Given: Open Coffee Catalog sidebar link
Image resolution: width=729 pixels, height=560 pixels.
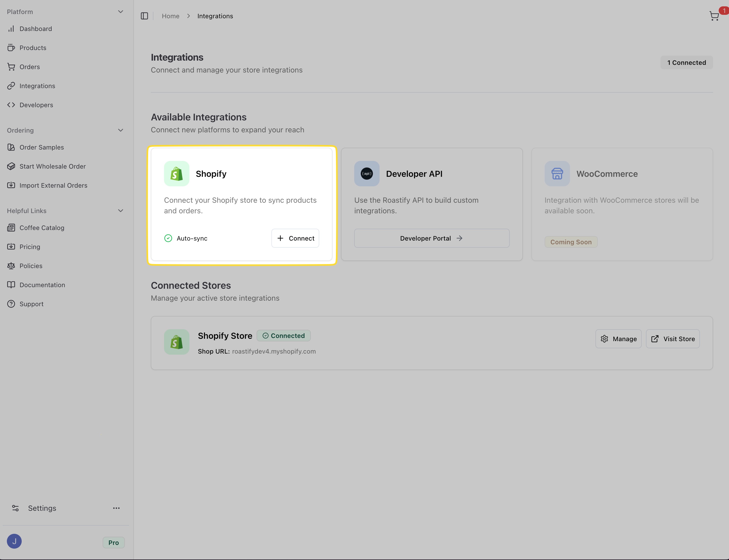Looking at the screenshot, I should [x=42, y=228].
